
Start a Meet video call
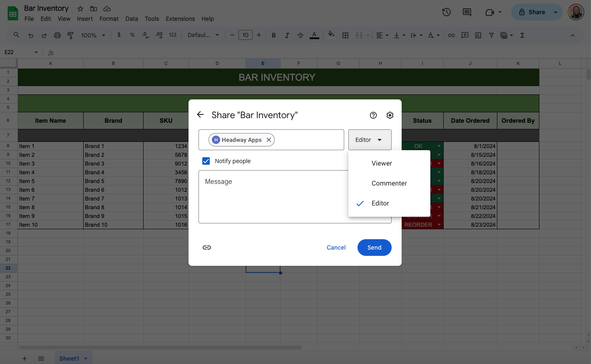tap(489, 12)
